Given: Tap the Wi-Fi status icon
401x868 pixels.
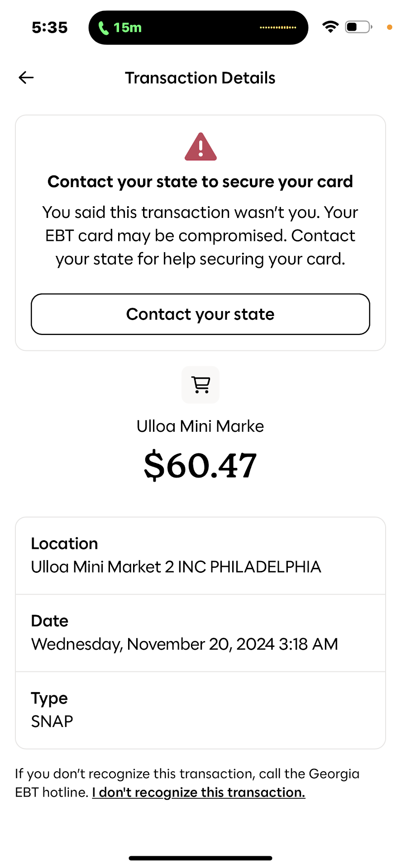Looking at the screenshot, I should tap(330, 27).
